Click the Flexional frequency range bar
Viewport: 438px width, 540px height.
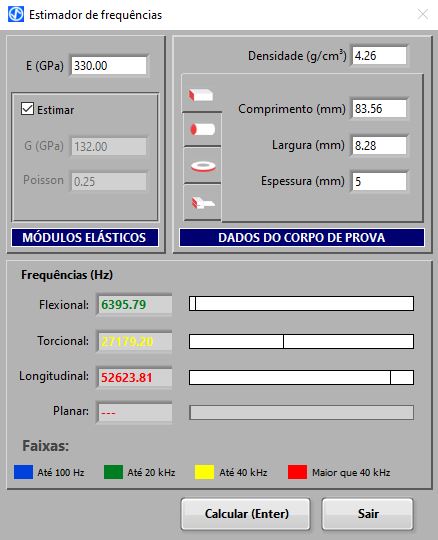(x=301, y=303)
